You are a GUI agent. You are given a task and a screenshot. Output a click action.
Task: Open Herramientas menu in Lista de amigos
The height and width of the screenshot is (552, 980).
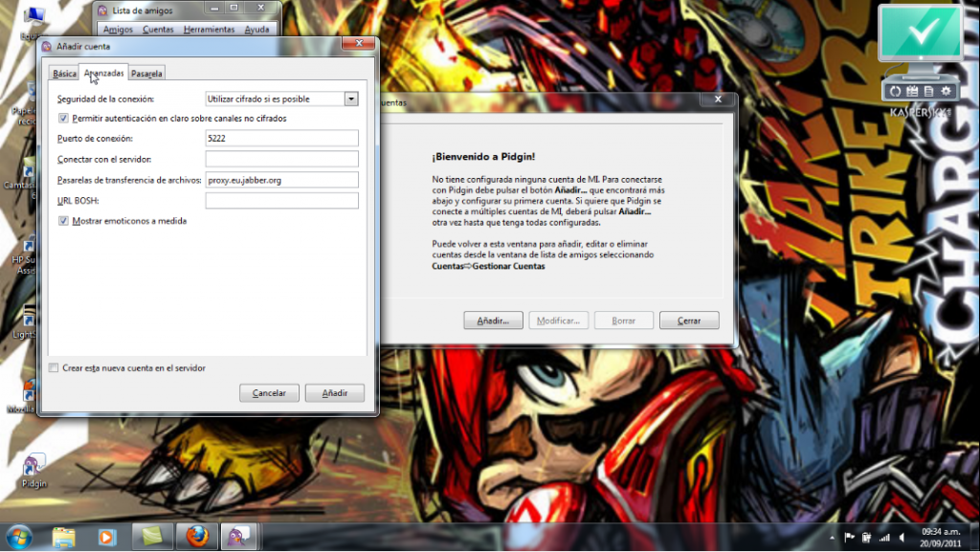[209, 30]
